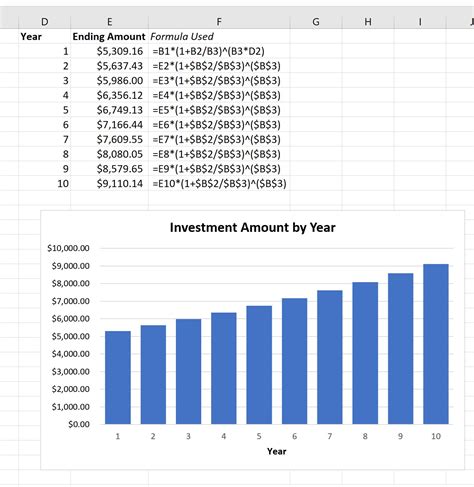Click the $4,000.00 axis label
This screenshot has width=474, height=487.
[70, 354]
